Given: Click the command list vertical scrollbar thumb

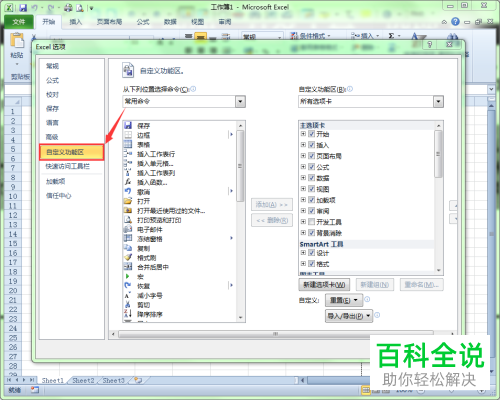Looking at the screenshot, I should point(240,166).
